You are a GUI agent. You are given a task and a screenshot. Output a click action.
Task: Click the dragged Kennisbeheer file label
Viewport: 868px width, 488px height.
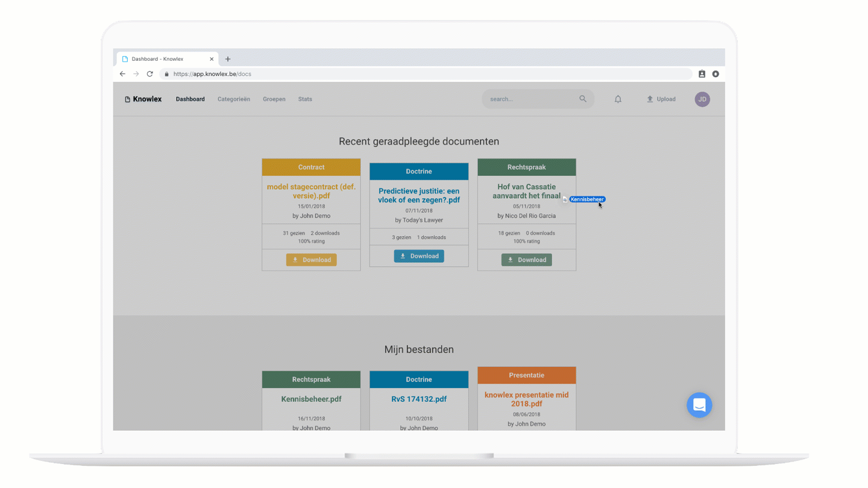pyautogui.click(x=587, y=199)
